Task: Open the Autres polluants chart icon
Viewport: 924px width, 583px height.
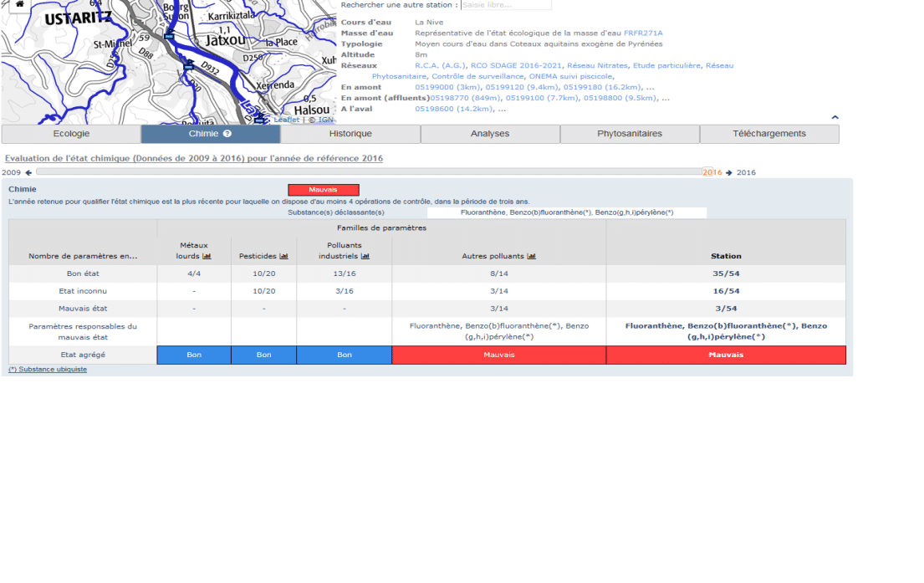Action: pyautogui.click(x=531, y=256)
